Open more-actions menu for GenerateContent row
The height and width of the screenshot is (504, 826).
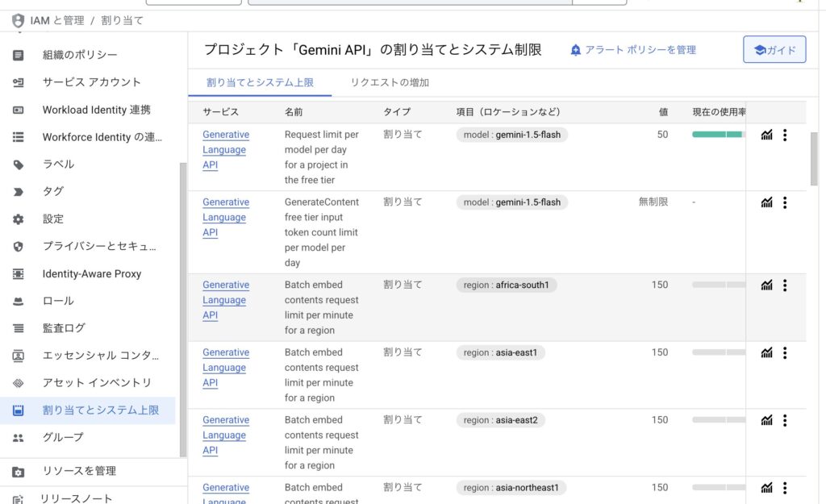(785, 202)
